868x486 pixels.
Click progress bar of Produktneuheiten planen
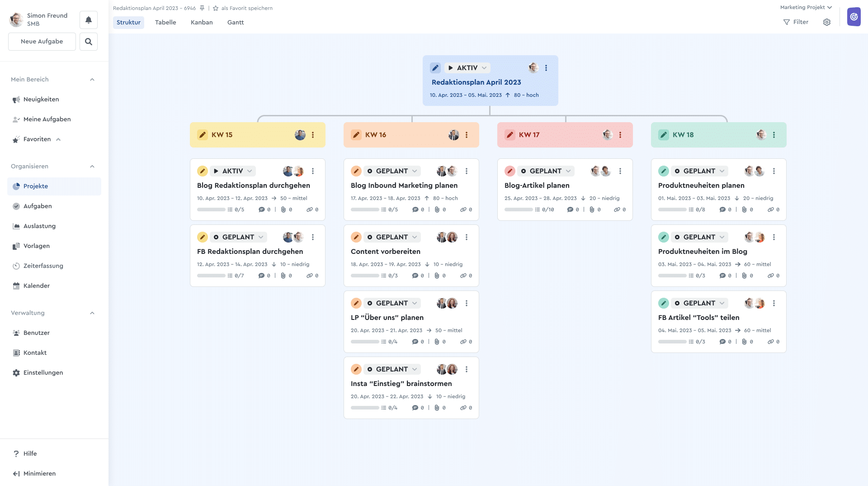pos(672,210)
